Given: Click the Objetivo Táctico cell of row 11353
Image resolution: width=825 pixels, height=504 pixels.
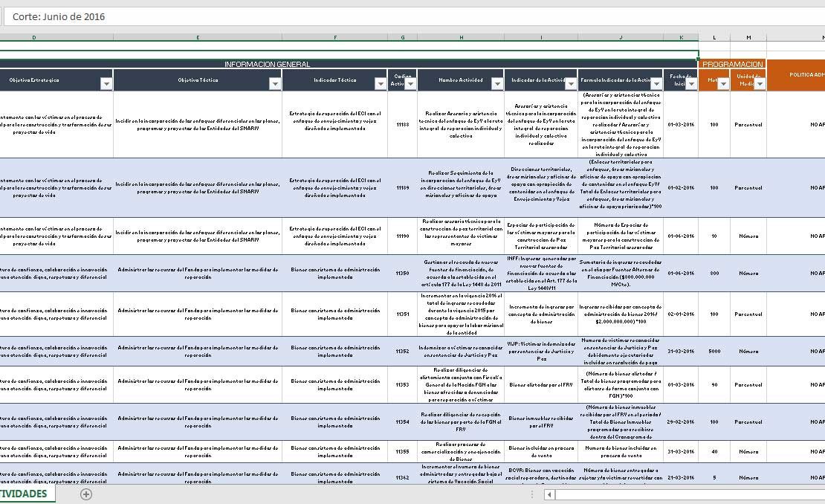Looking at the screenshot, I should click(198, 385).
